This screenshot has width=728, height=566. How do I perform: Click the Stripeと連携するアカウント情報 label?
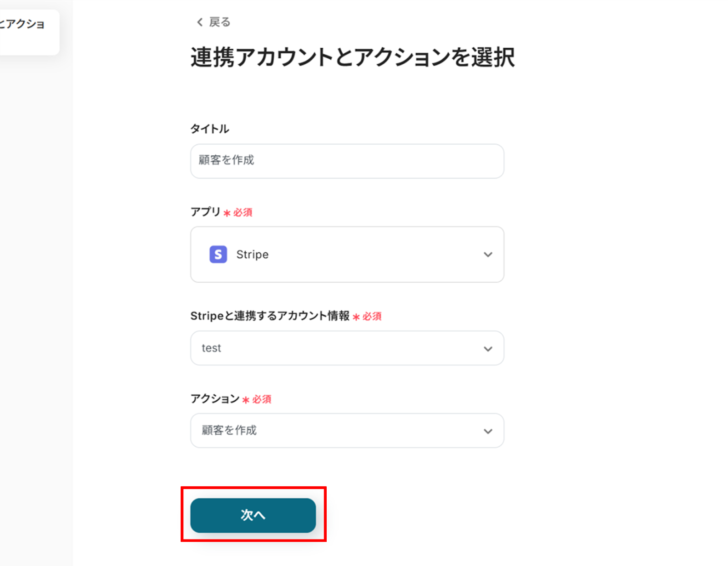(x=270, y=316)
